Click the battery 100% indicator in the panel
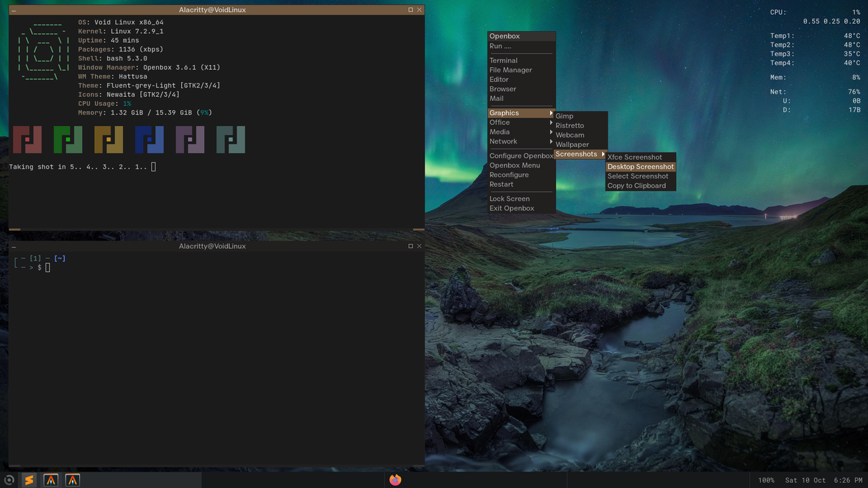 (766, 480)
